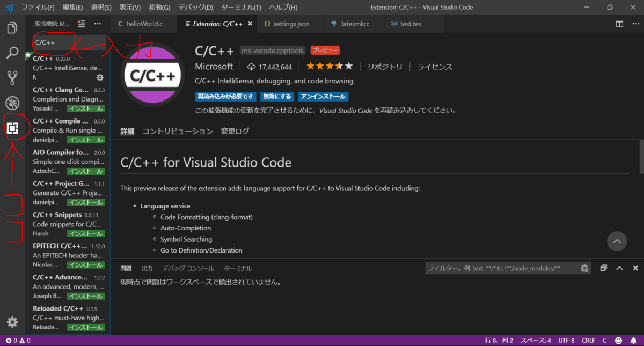This screenshot has height=346, width=644.
Task: Click the extensions search box containing C/C++
Action: (x=69, y=42)
